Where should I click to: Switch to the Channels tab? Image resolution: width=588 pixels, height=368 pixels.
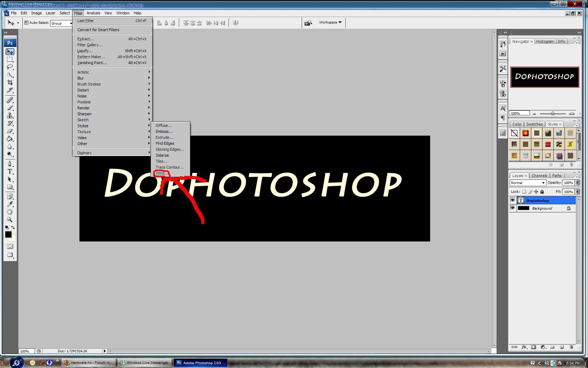(x=539, y=176)
